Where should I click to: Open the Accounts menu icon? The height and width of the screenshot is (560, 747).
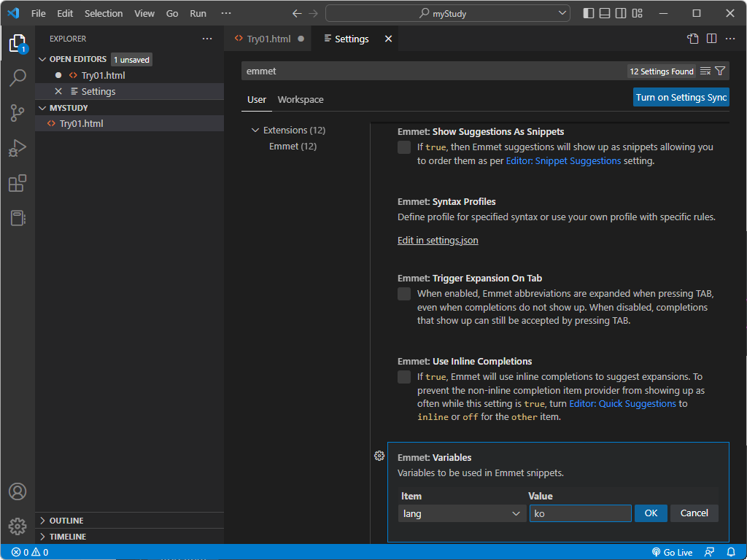[18, 491]
